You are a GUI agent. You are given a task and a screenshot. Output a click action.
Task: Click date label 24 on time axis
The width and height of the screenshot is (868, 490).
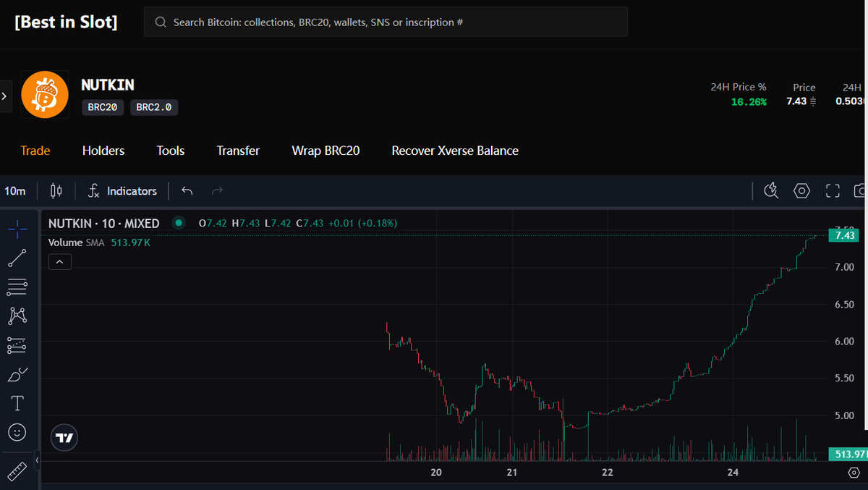pyautogui.click(x=733, y=473)
